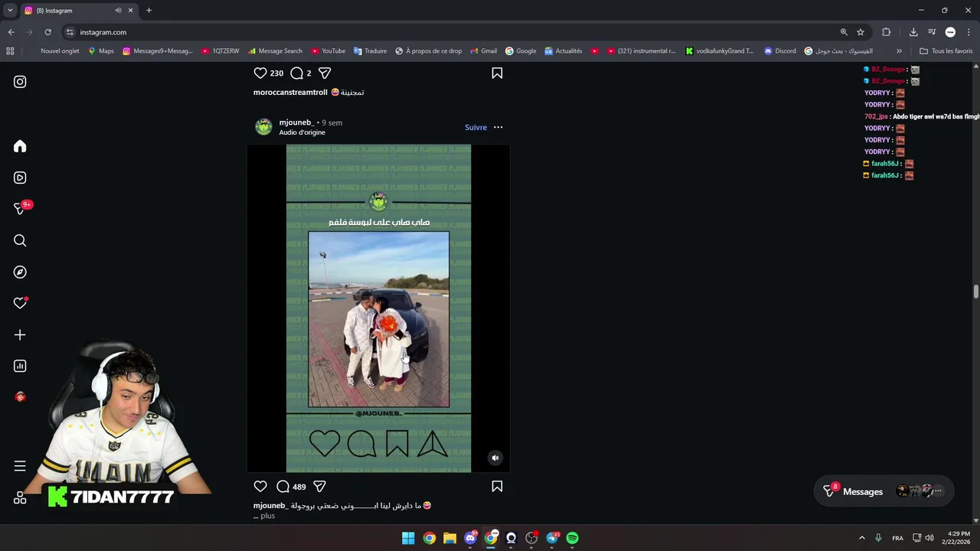The image size is (980, 551).
Task: Open the mjouneb_ profile avatar
Action: pyautogui.click(x=263, y=127)
